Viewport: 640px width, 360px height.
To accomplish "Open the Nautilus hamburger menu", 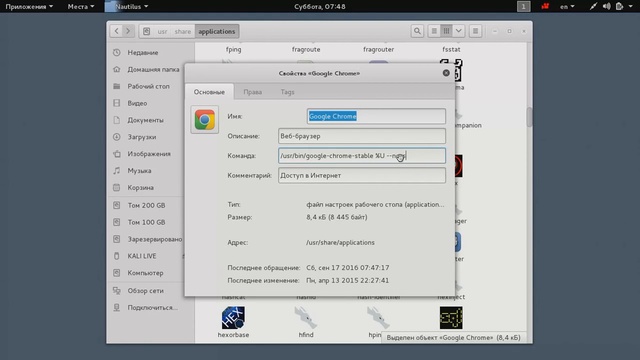I will pyautogui.click(x=476, y=31).
